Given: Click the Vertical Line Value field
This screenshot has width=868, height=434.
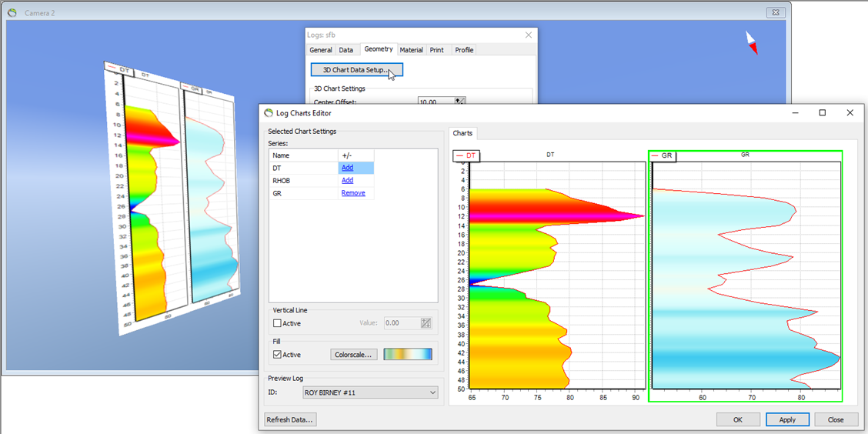Looking at the screenshot, I should pyautogui.click(x=402, y=322).
